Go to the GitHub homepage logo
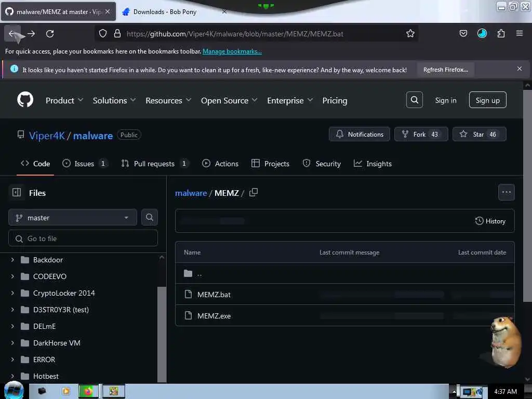Image resolution: width=532 pixels, height=399 pixels. [x=25, y=100]
